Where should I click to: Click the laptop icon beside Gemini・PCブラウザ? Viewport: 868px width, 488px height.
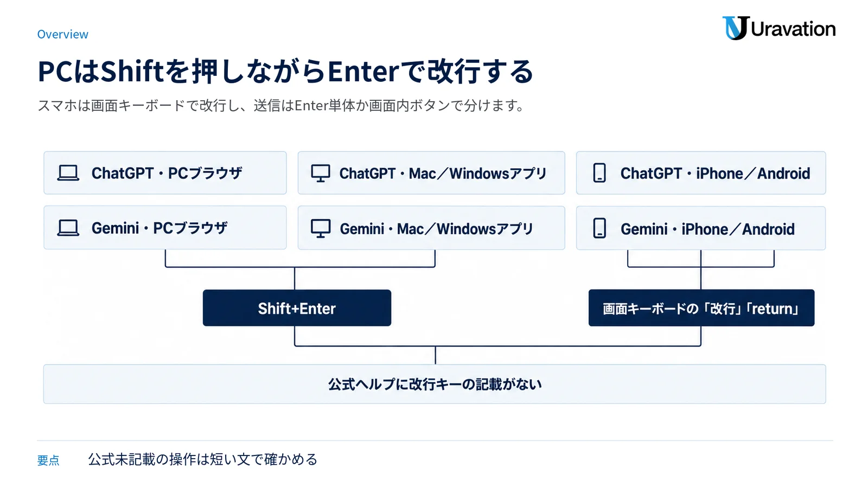(68, 228)
